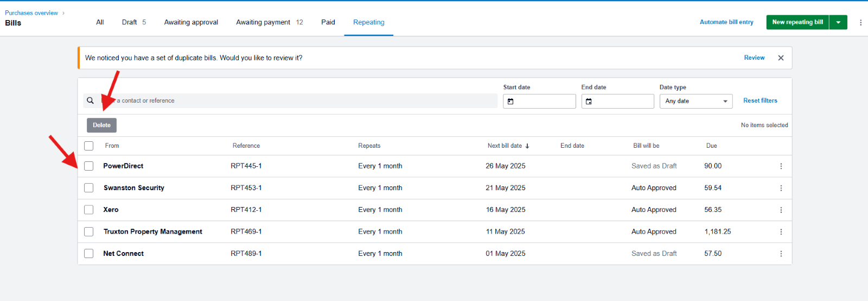Tick the select-all checkbox in header

89,146
